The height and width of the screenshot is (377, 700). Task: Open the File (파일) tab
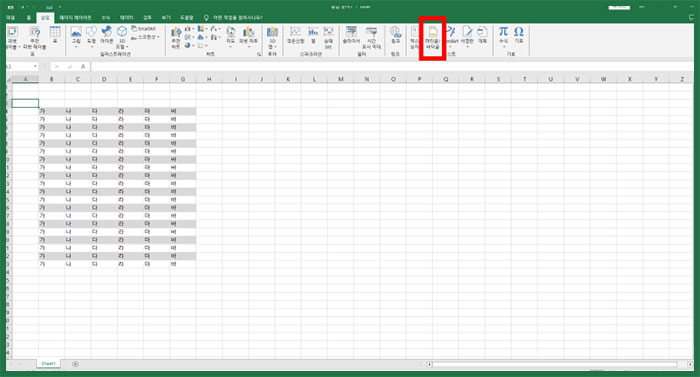[x=11, y=17]
